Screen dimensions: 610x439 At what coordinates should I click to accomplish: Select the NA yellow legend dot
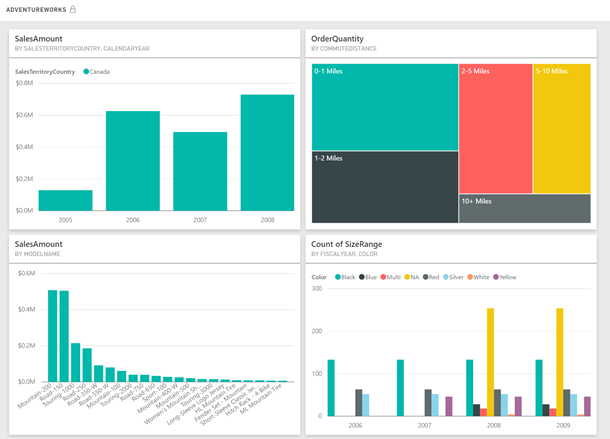point(407,277)
